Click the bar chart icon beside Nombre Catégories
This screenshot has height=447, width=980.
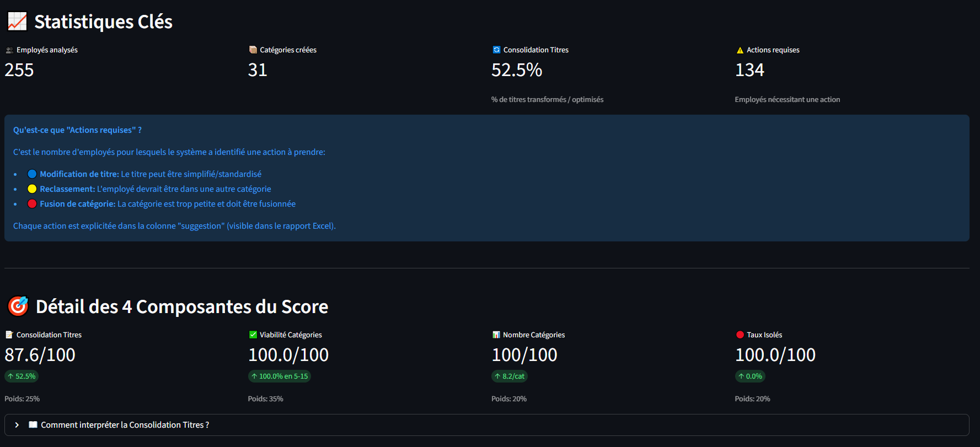click(496, 335)
